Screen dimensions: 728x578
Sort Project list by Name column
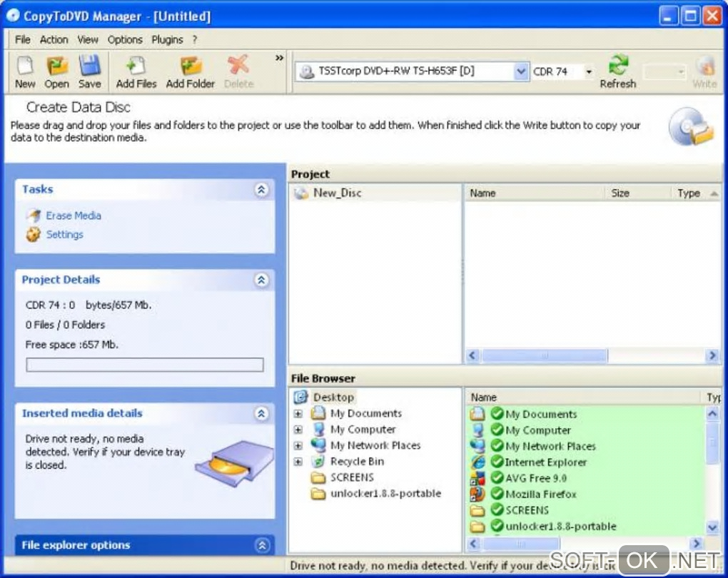click(535, 193)
